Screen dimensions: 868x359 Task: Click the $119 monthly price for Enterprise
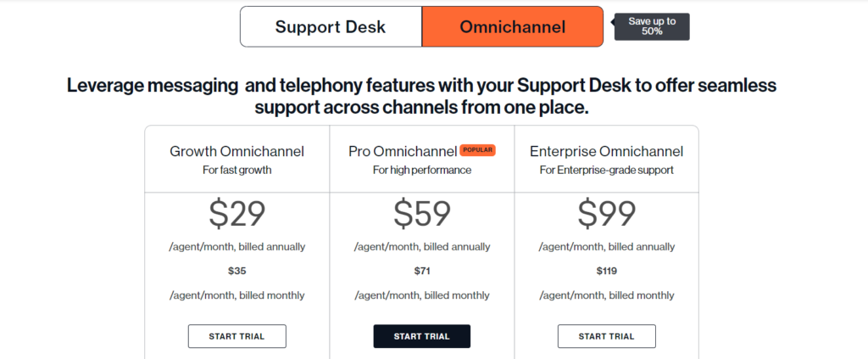pos(606,272)
